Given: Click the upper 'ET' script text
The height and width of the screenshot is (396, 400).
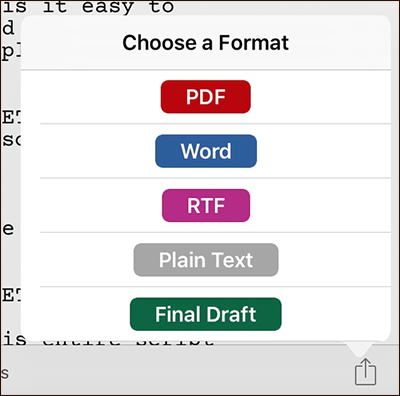Looking at the screenshot, I should click(x=11, y=118).
